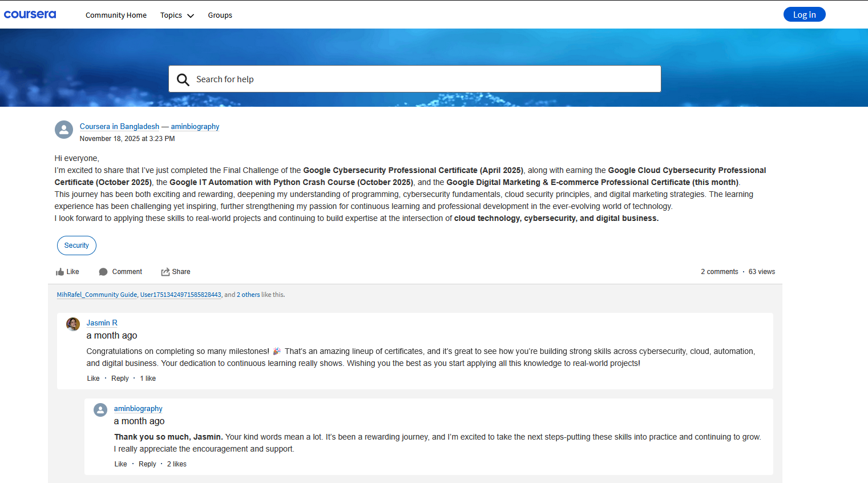Click 'a month ago' under aminbiography's reply
Screen dimensions: 868x483
pyautogui.click(x=139, y=421)
